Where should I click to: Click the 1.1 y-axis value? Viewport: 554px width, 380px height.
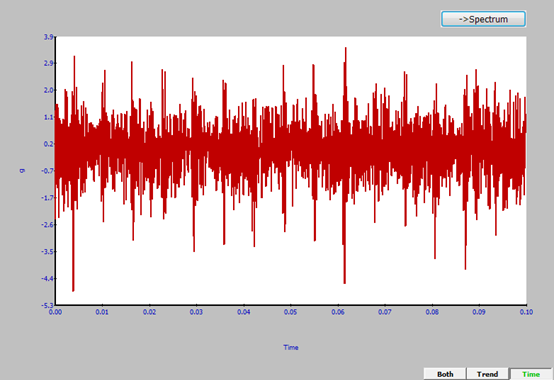[x=49, y=117]
